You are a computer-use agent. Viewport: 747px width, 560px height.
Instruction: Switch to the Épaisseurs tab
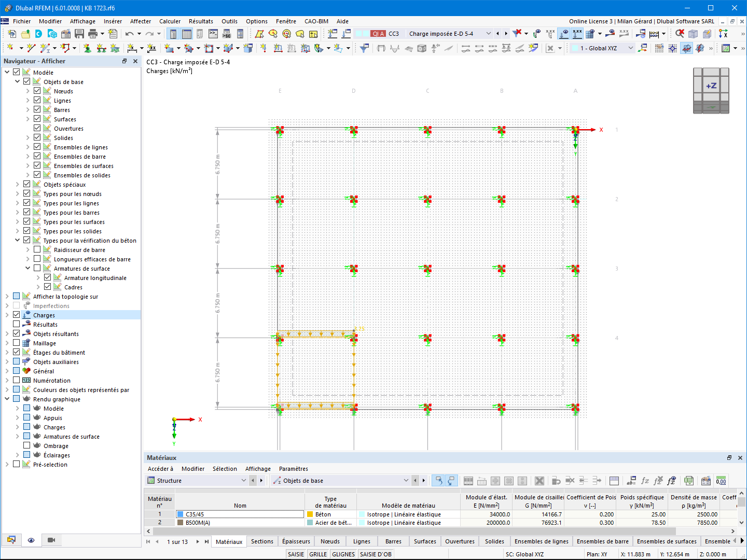point(296,541)
